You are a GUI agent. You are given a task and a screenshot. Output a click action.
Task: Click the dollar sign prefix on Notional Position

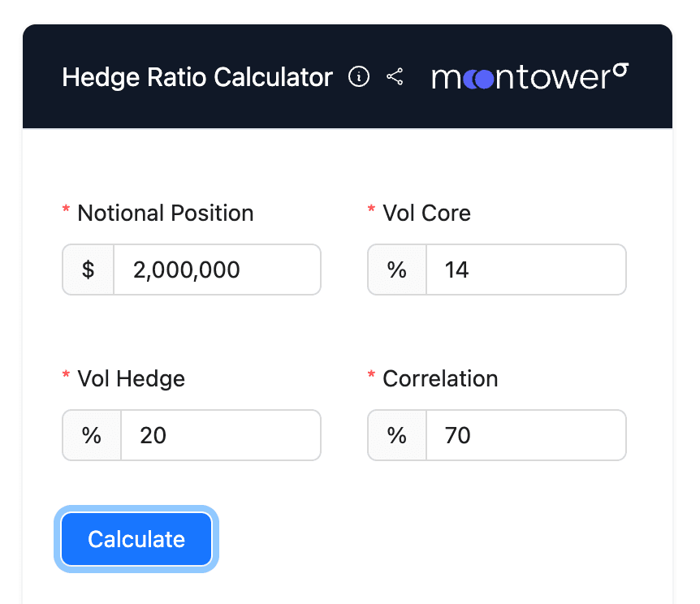coord(88,270)
